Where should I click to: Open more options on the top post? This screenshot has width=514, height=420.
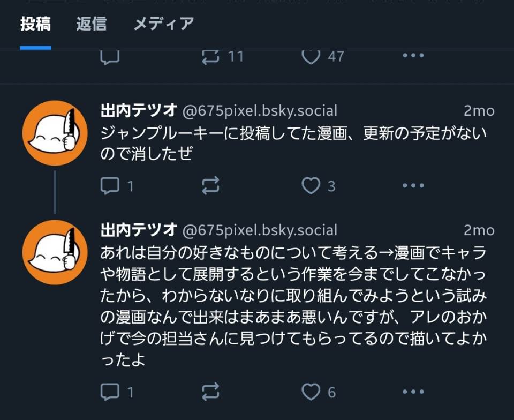point(413,56)
